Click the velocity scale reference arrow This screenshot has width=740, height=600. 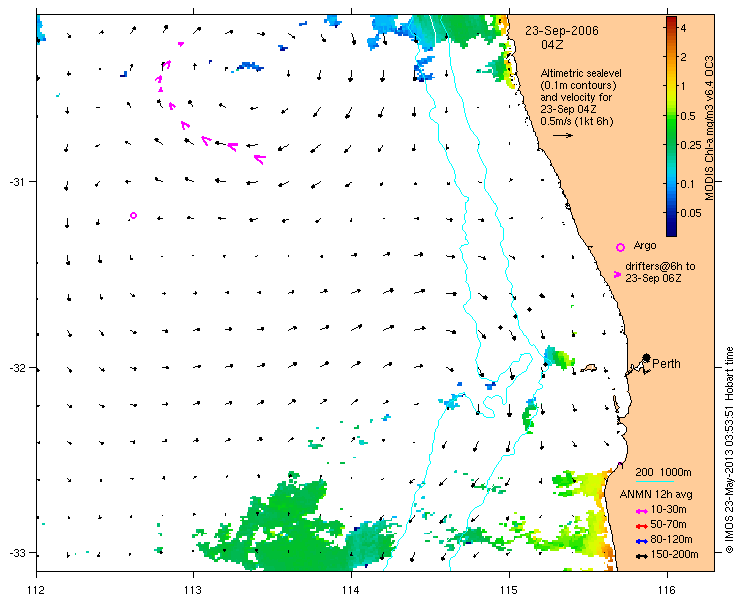click(563, 135)
